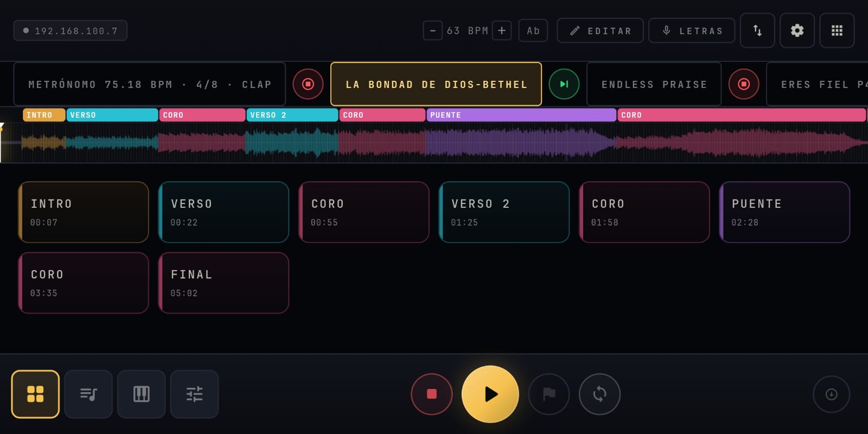
Task: Jump to INTRO marker on timeline
Action: (44, 115)
